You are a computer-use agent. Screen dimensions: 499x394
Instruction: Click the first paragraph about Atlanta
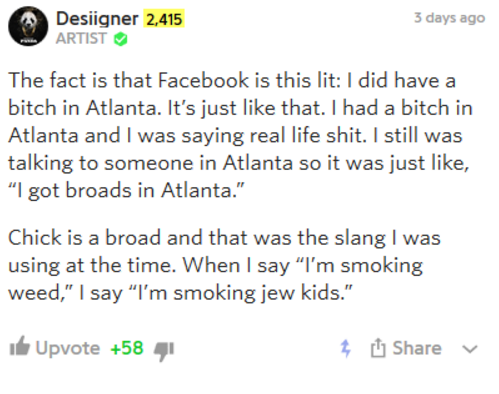(x=240, y=136)
